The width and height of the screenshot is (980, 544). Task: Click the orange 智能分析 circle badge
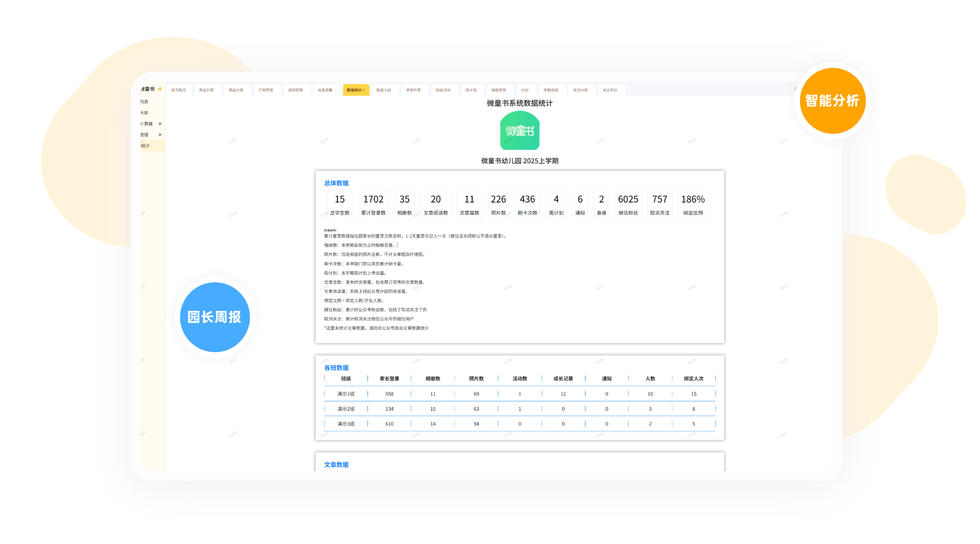click(832, 101)
